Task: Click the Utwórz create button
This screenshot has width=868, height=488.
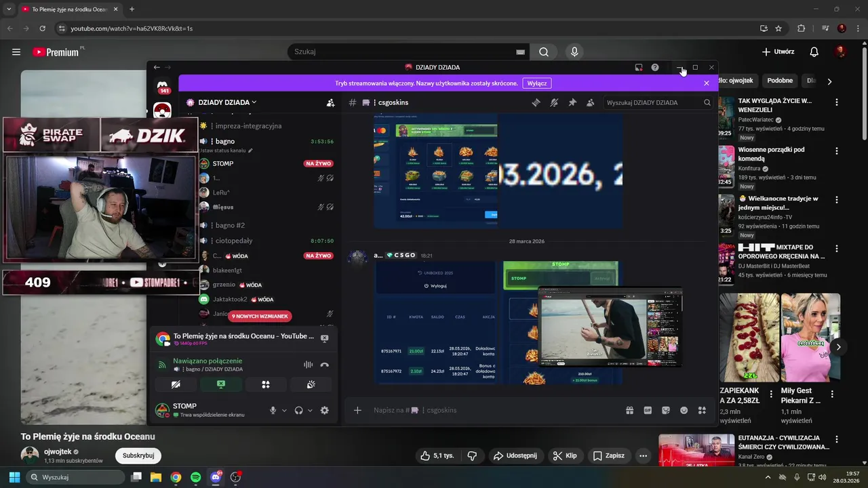Action: tap(778, 52)
